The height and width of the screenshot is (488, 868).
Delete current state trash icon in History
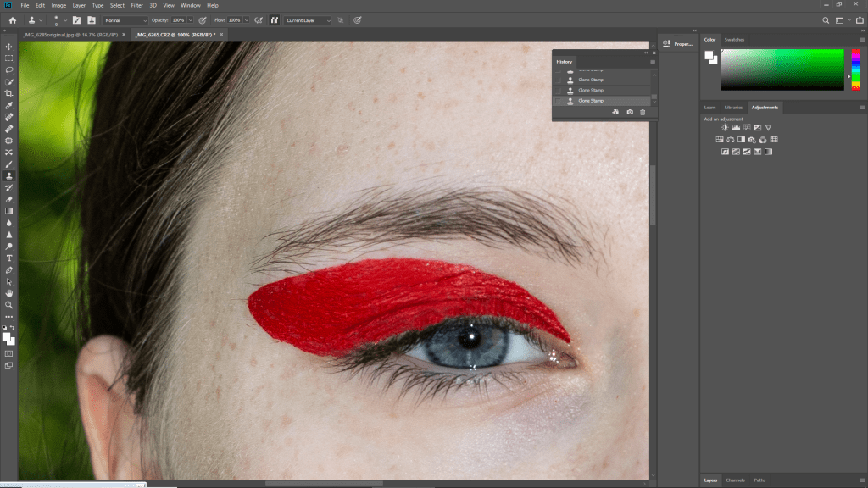[643, 112]
